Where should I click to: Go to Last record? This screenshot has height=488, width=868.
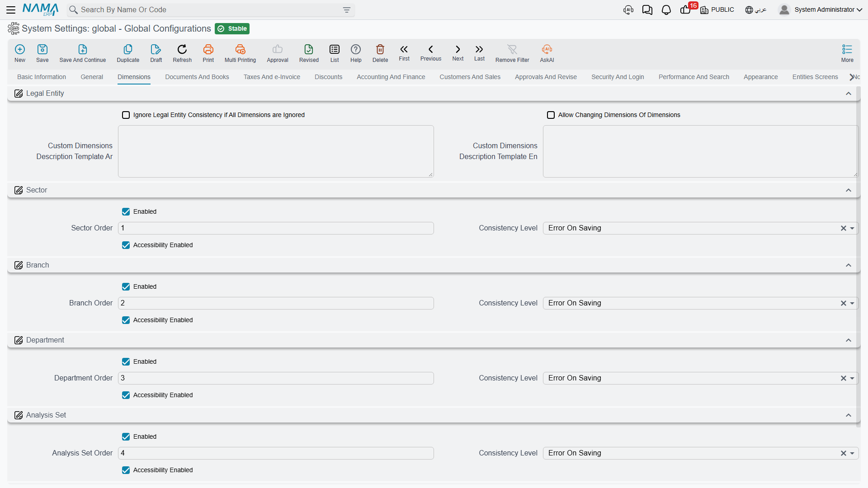[x=479, y=52]
